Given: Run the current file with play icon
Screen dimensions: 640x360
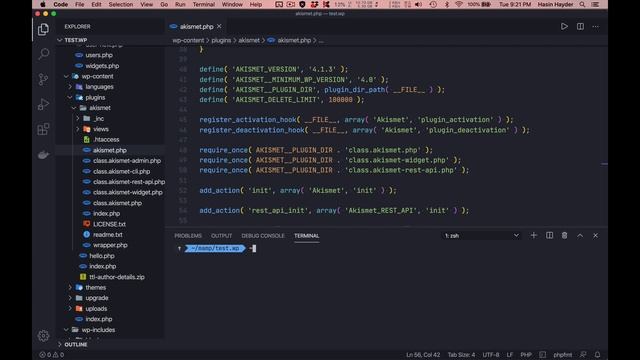Looking at the screenshot, I should tap(564, 27).
